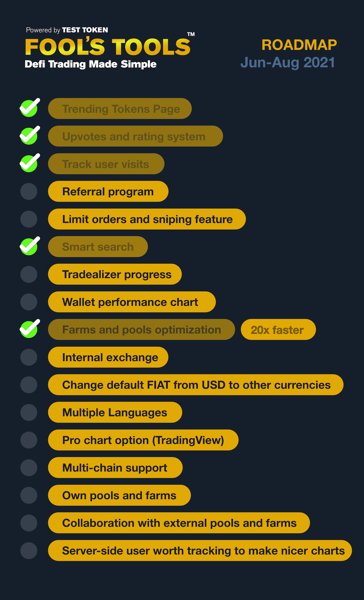
Task: Click the green checkmark beside Trending Tokens Page
Action: [x=29, y=108]
